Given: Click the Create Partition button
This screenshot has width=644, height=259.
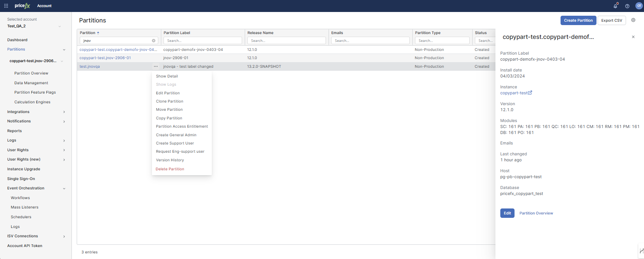Looking at the screenshot, I should coord(578,21).
